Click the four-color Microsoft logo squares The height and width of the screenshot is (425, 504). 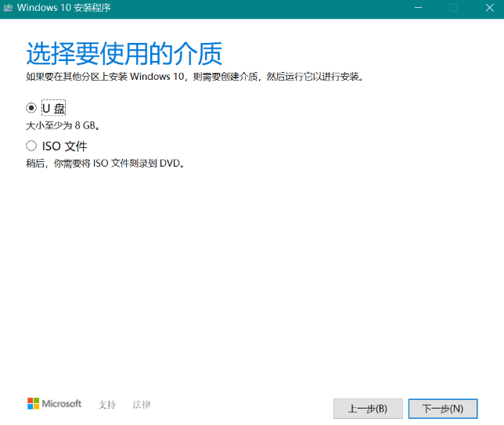coord(33,404)
